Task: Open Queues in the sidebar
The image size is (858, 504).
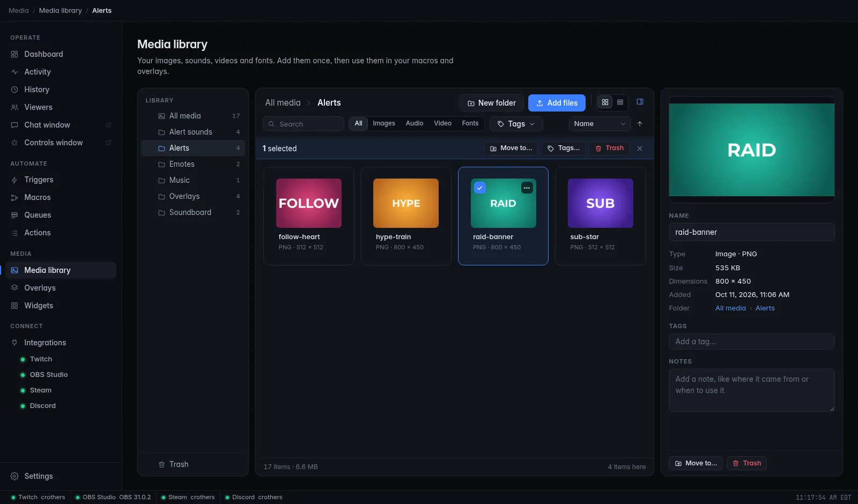Action: tap(61, 215)
